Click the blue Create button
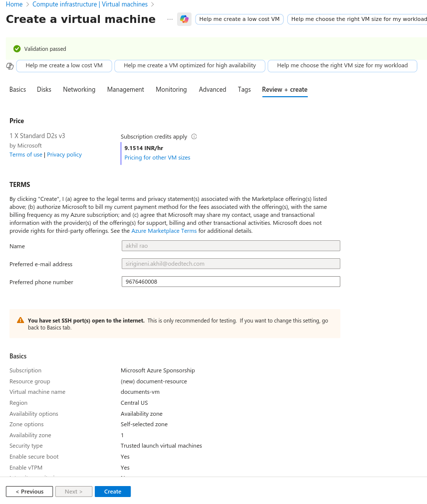The image size is (427, 504). pyautogui.click(x=113, y=492)
